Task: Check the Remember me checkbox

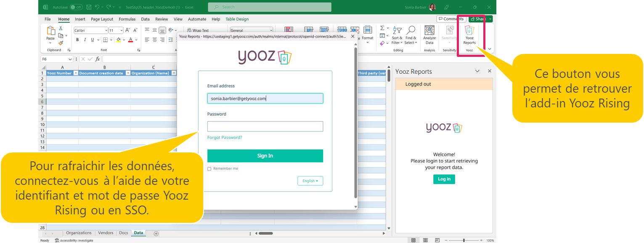Action: [x=209, y=169]
